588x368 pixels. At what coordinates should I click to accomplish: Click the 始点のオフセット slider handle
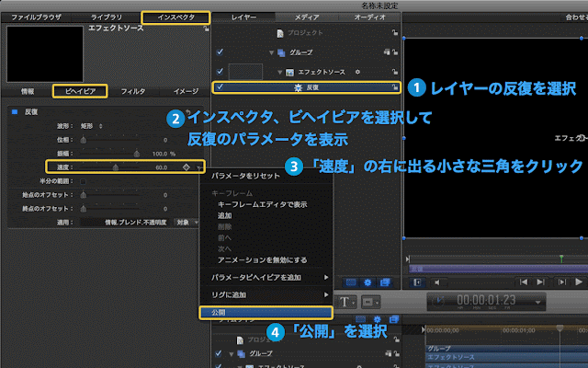[84, 195]
